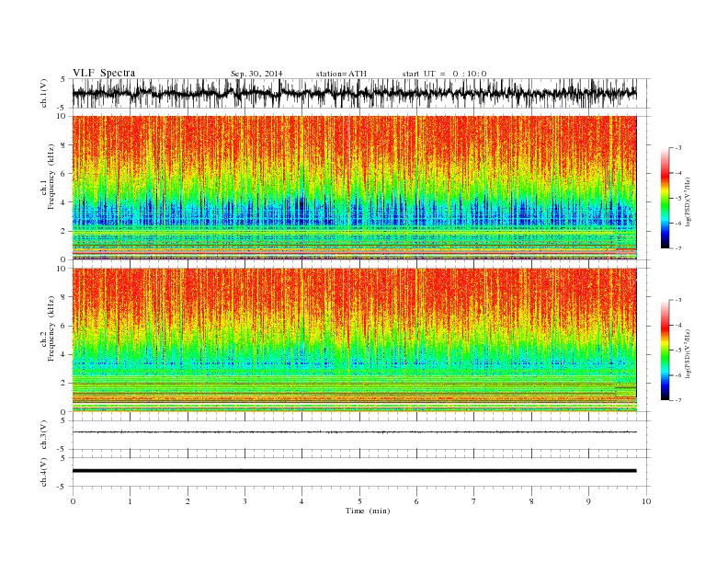
Task: Click the "4" kHz tick of ch.1 spectrogram
Action: [x=64, y=202]
